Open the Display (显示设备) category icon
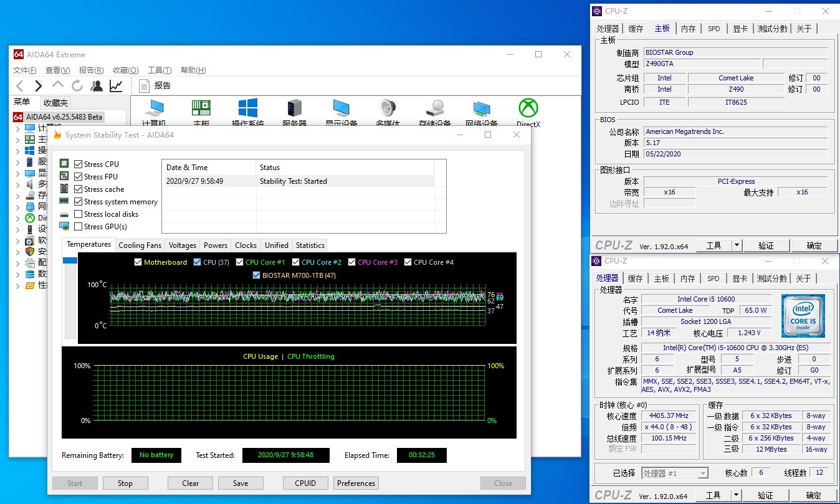This screenshot has height=504, width=840. tap(341, 109)
